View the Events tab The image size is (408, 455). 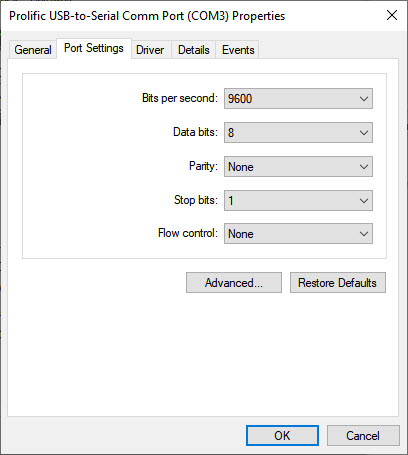point(238,50)
